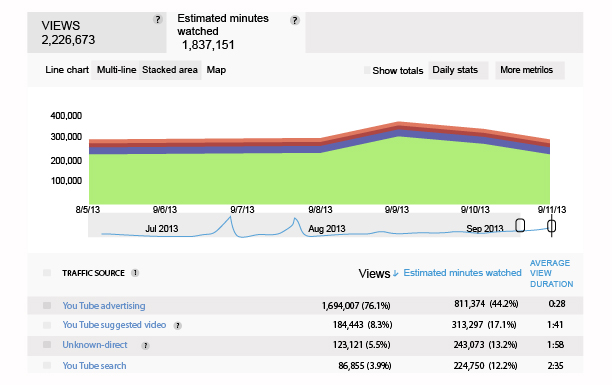
Task: Expand the More metrics dropdown
Action: (530, 70)
